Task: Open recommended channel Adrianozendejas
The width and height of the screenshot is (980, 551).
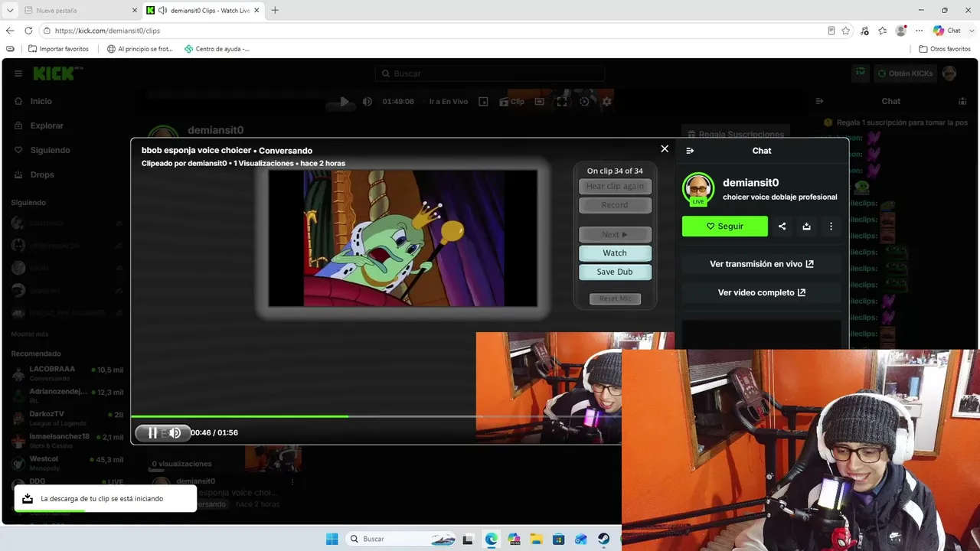Action: pyautogui.click(x=67, y=396)
